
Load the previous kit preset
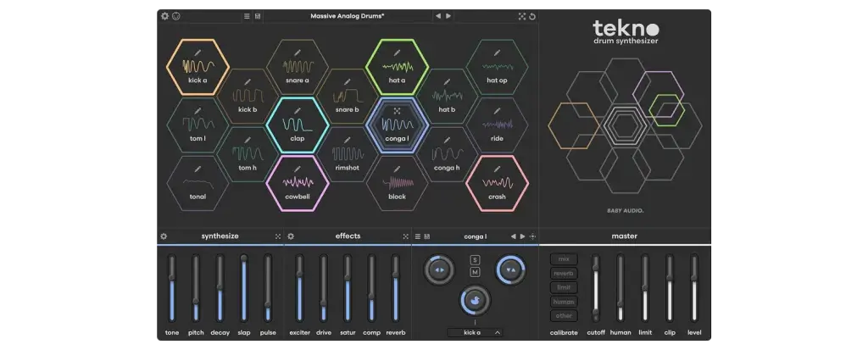(x=438, y=16)
